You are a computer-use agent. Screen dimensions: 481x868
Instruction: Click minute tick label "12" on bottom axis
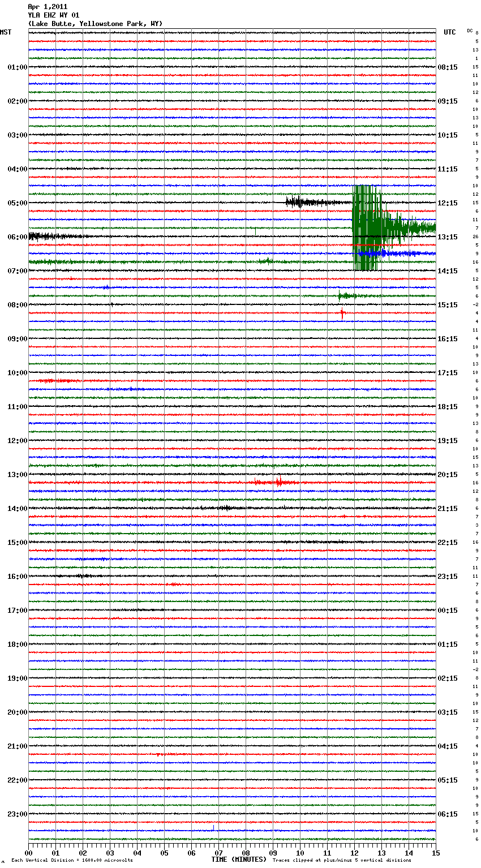[x=355, y=853]
